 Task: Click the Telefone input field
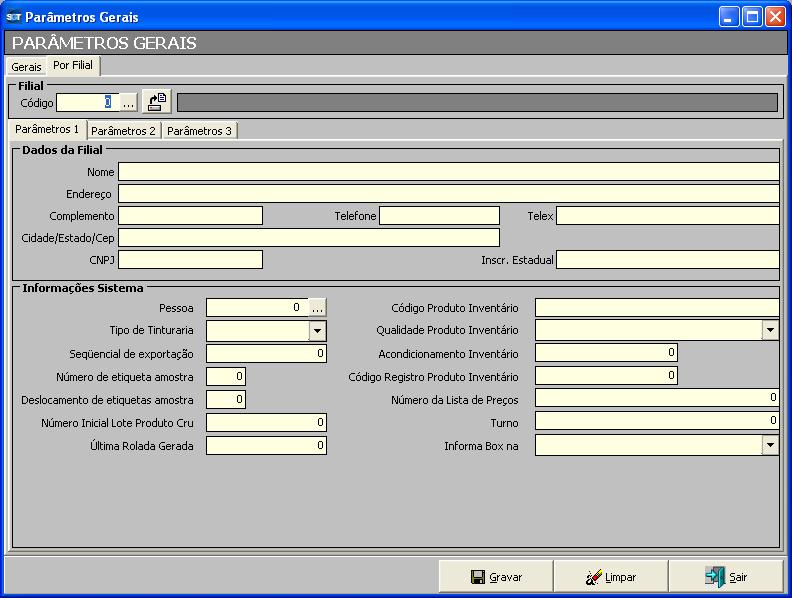tap(439, 216)
